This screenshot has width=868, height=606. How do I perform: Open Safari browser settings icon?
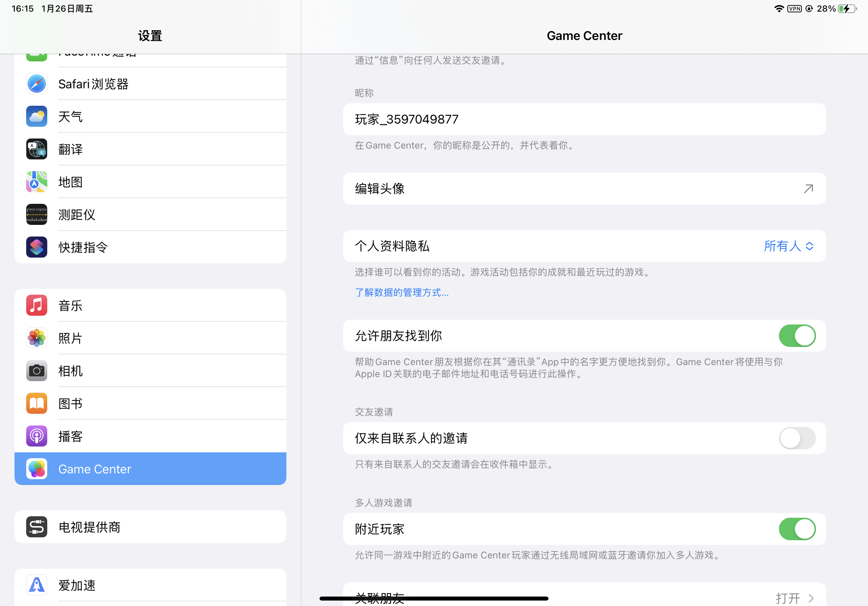(37, 84)
